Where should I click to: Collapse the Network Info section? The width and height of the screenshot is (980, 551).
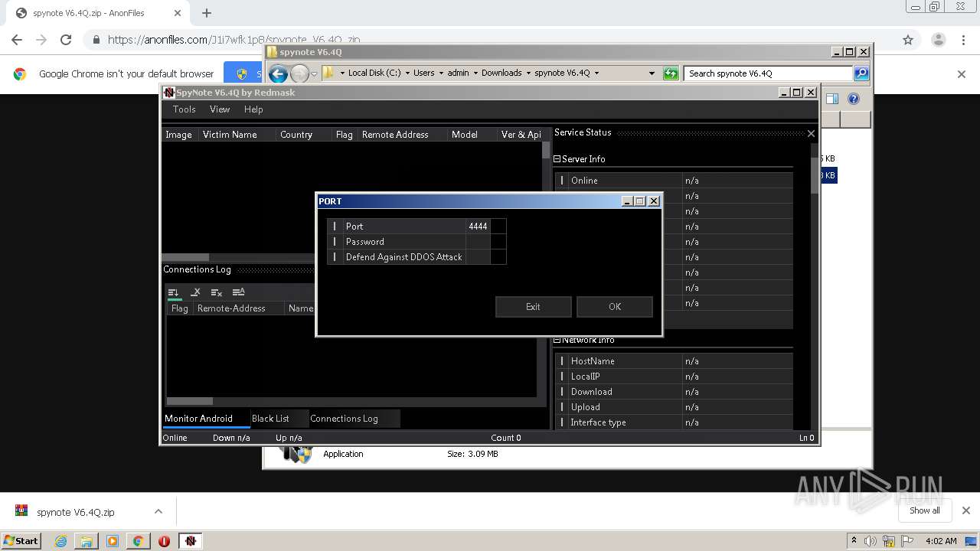557,340
